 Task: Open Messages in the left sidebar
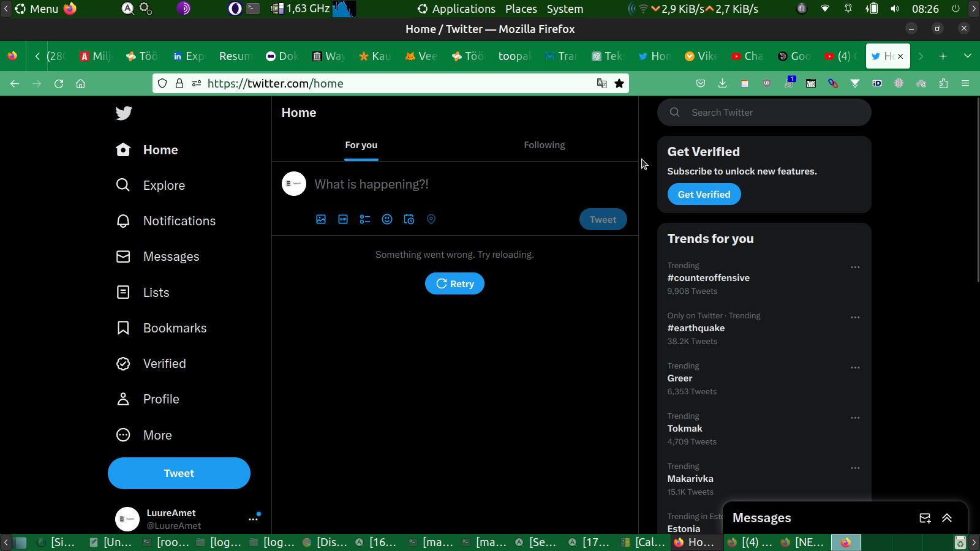(158, 257)
